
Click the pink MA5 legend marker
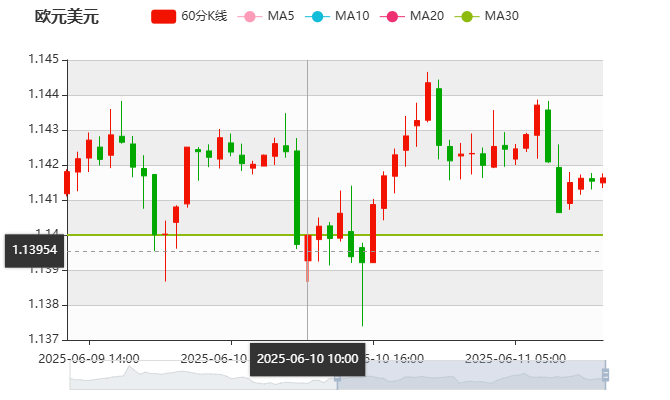pos(250,17)
